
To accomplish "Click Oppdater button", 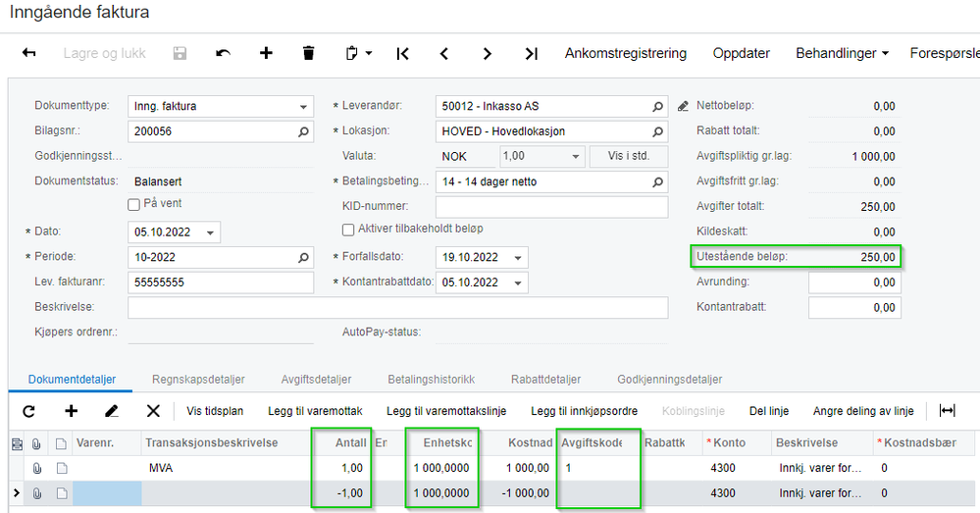I will pyautogui.click(x=742, y=53).
